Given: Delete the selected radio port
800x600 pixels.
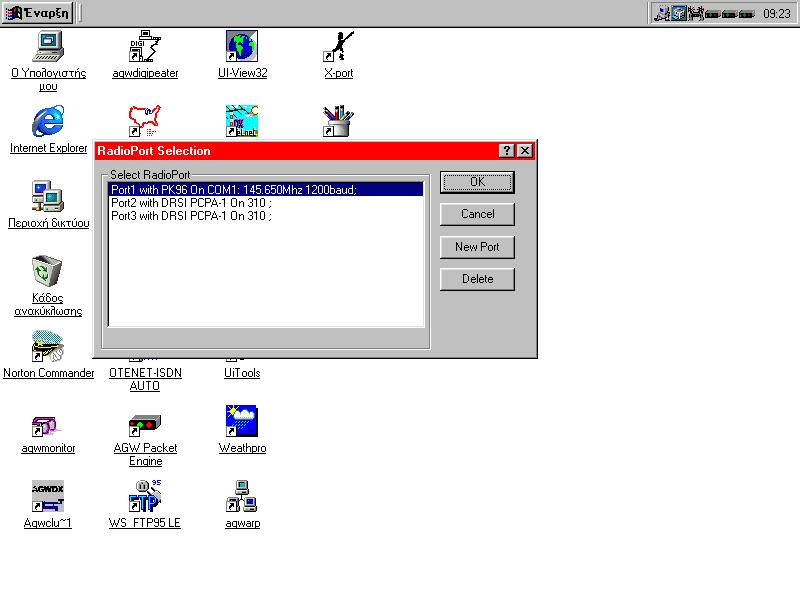Looking at the screenshot, I should (477, 279).
